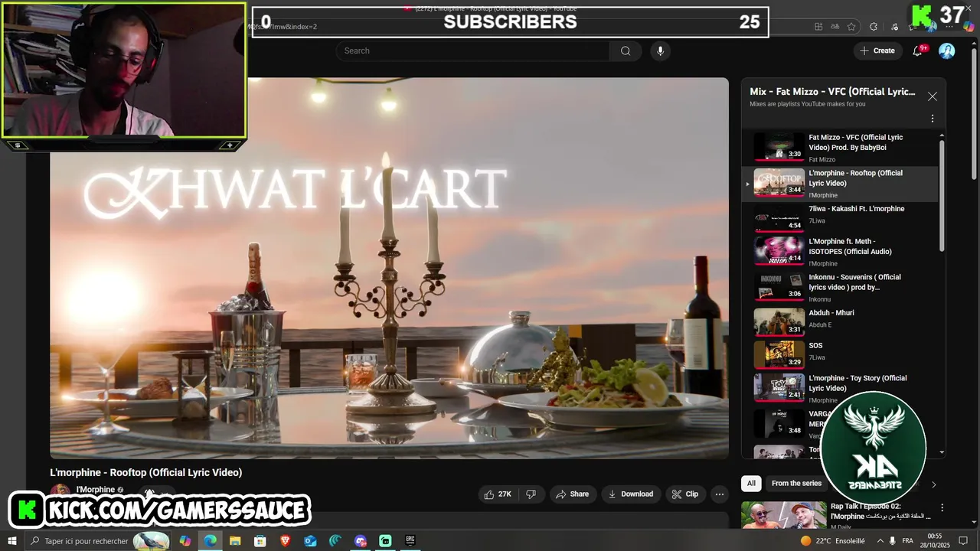Open the Rap Talk Episode 02 thumbnail
Viewport: 980px width, 551px height.
click(783, 516)
